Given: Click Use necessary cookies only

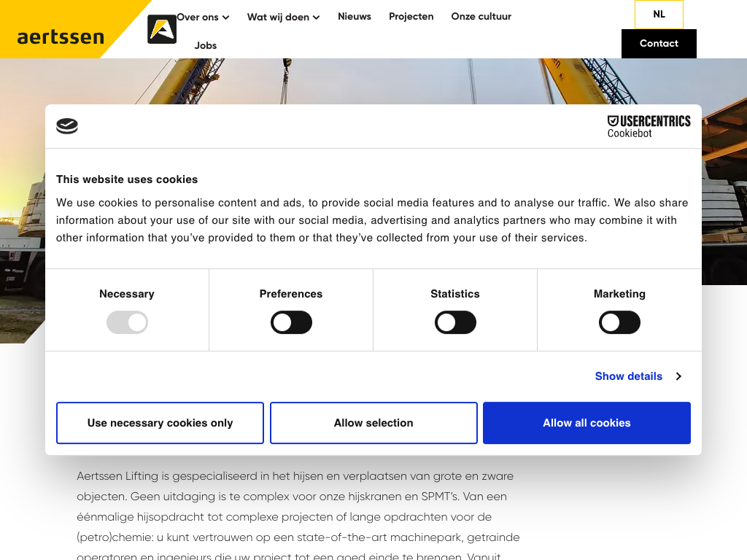Looking at the screenshot, I should coord(160,423).
